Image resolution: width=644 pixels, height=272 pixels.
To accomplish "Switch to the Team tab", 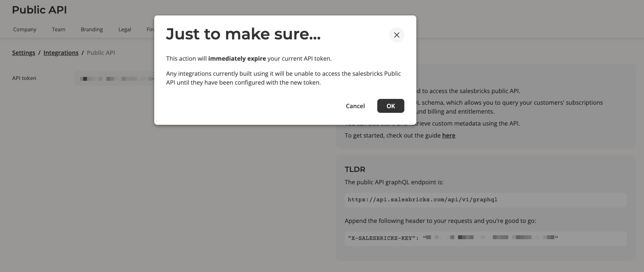I will (x=59, y=29).
